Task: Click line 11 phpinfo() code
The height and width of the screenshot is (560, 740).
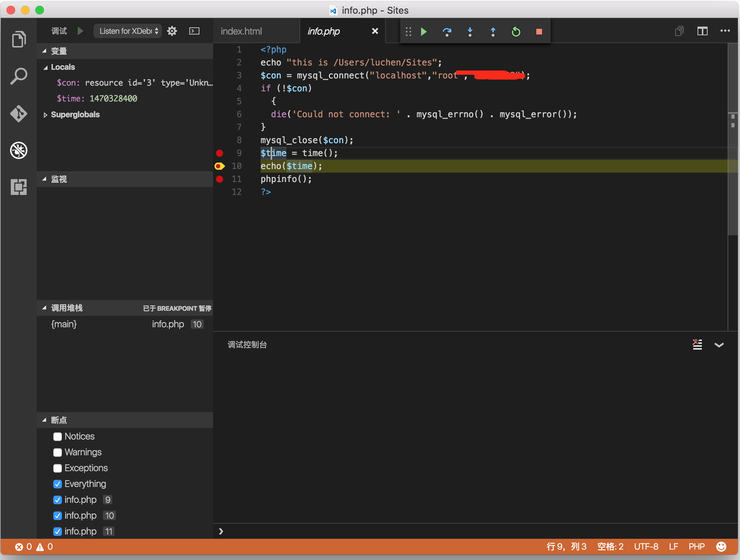Action: pyautogui.click(x=286, y=179)
